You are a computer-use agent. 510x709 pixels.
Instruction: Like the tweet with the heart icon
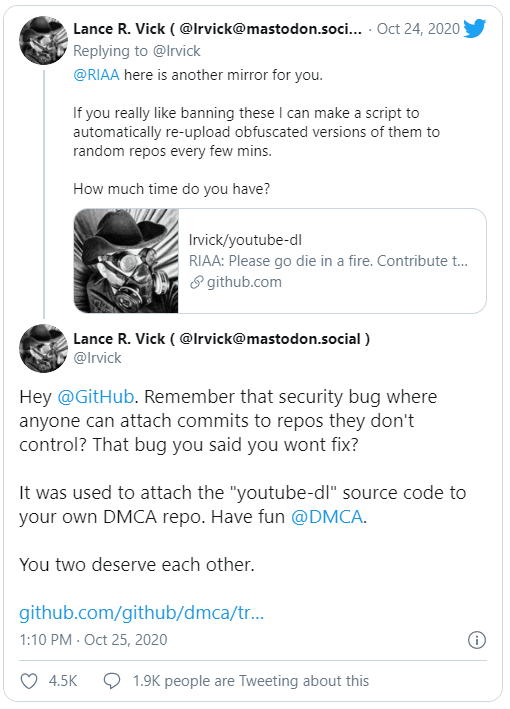pyautogui.click(x=29, y=681)
